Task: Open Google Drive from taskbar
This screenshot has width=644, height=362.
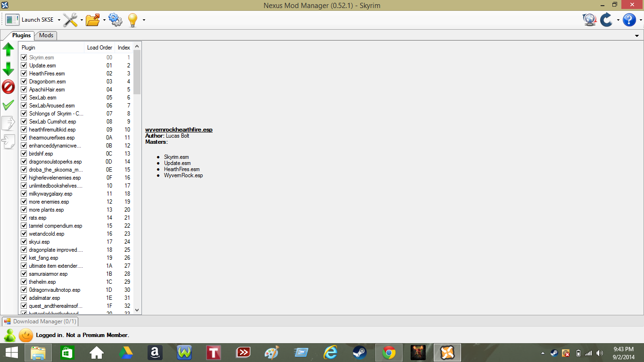Action: [x=126, y=353]
